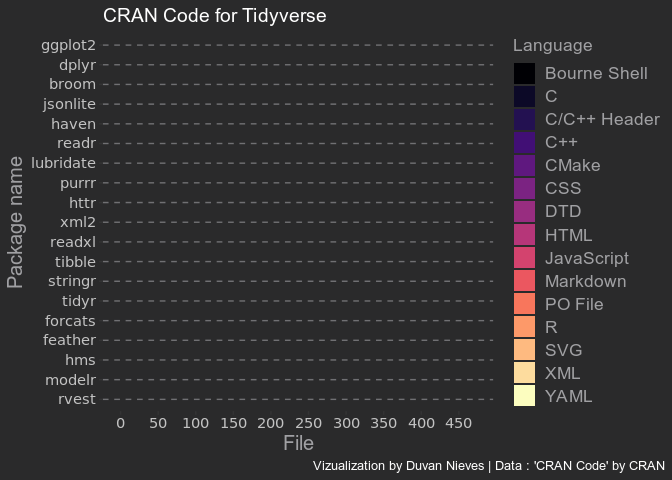Click the C++ legend color swatch
The width and height of the screenshot is (672, 480).
pyautogui.click(x=524, y=142)
